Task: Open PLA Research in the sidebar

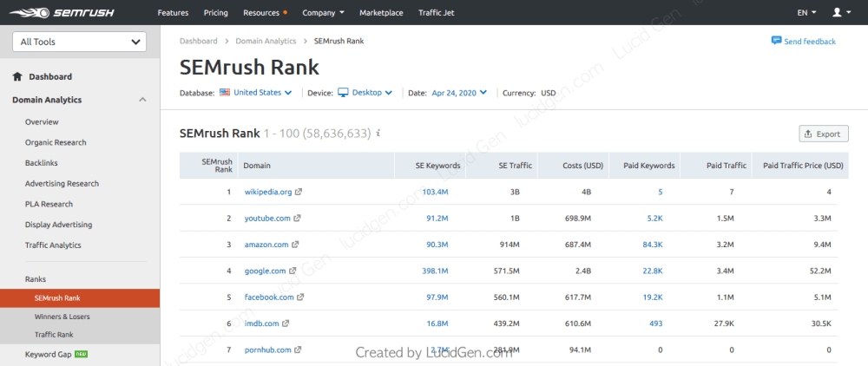Action: pyautogui.click(x=49, y=204)
